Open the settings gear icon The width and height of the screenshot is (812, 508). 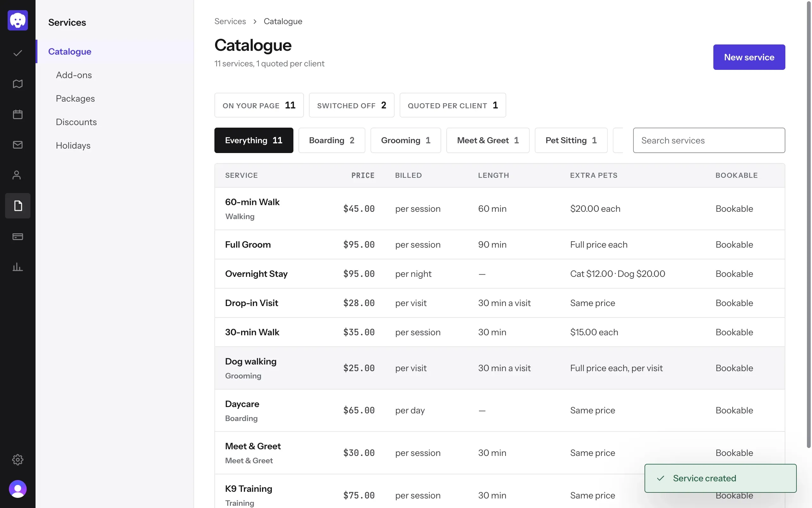tap(18, 460)
